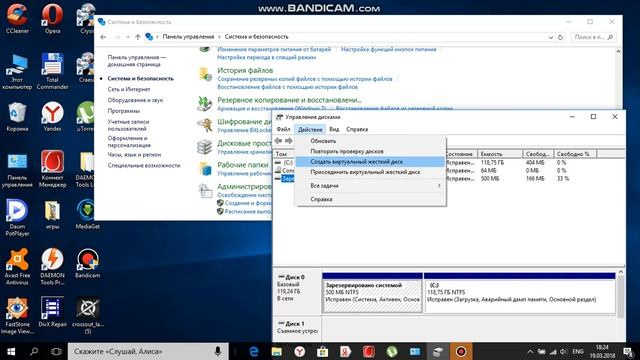Open Оборудование и звук category
Viewport: 640px width, 360px height.
pyautogui.click(x=135, y=100)
